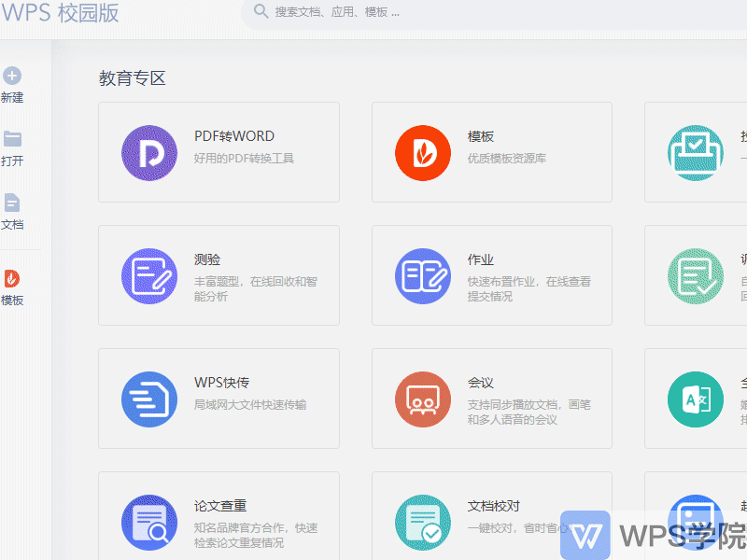Image resolution: width=747 pixels, height=560 pixels.
Task: Click the blue tool icon at bottom right
Action: click(695, 522)
